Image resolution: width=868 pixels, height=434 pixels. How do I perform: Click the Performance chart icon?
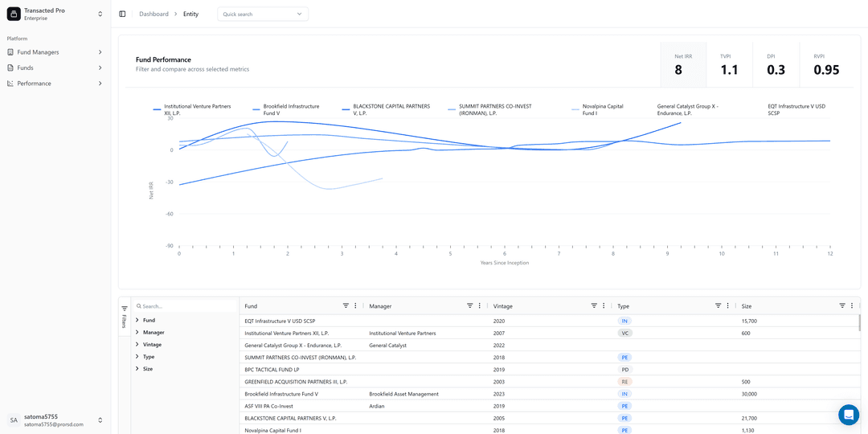tap(10, 83)
